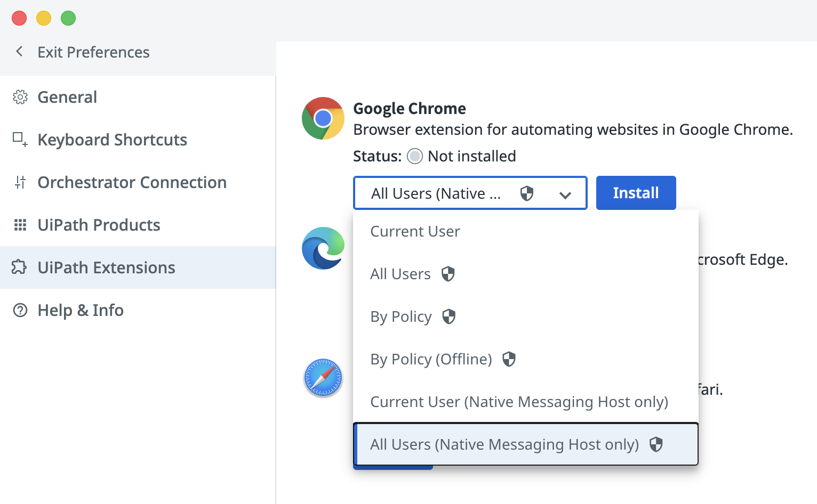
Task: Click the Chrome browser extension description text
Action: [573, 129]
